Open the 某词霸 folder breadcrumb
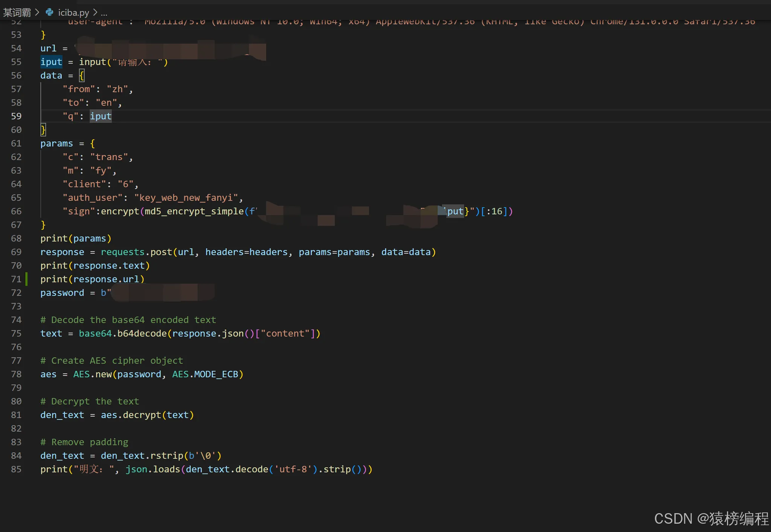Viewport: 771px width, 532px height. point(17,12)
